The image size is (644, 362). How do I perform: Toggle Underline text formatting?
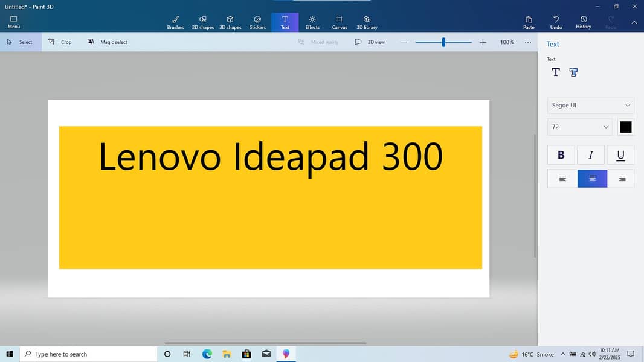(620, 155)
